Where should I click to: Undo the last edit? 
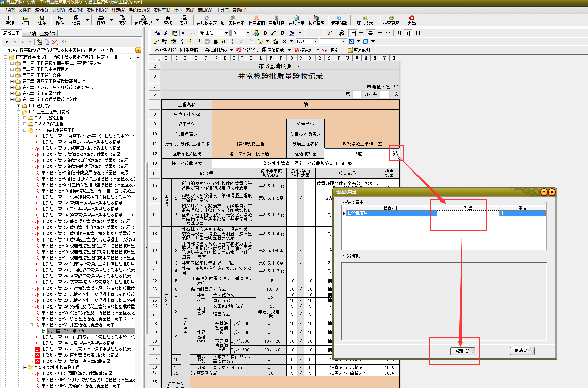click(184, 33)
